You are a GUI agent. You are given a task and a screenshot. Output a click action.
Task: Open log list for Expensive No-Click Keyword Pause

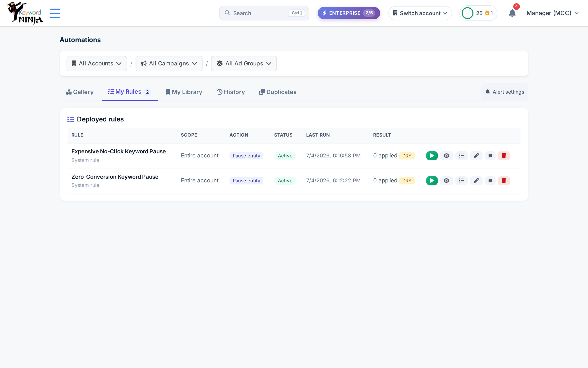pos(461,156)
